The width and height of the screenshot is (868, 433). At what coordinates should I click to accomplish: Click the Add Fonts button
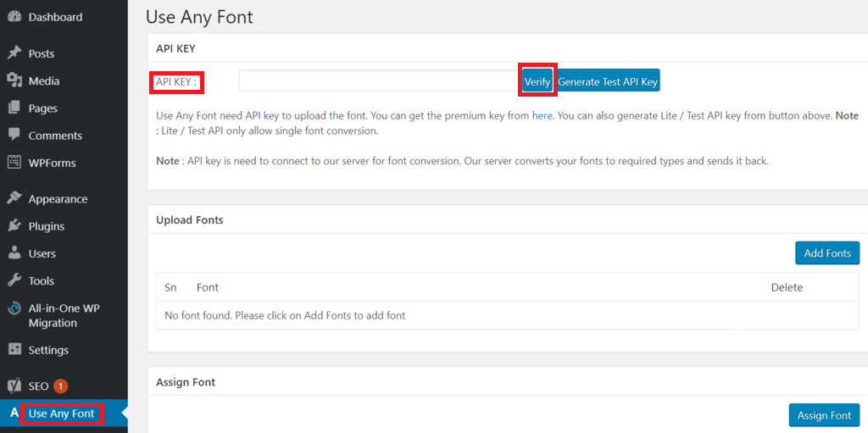(x=827, y=253)
